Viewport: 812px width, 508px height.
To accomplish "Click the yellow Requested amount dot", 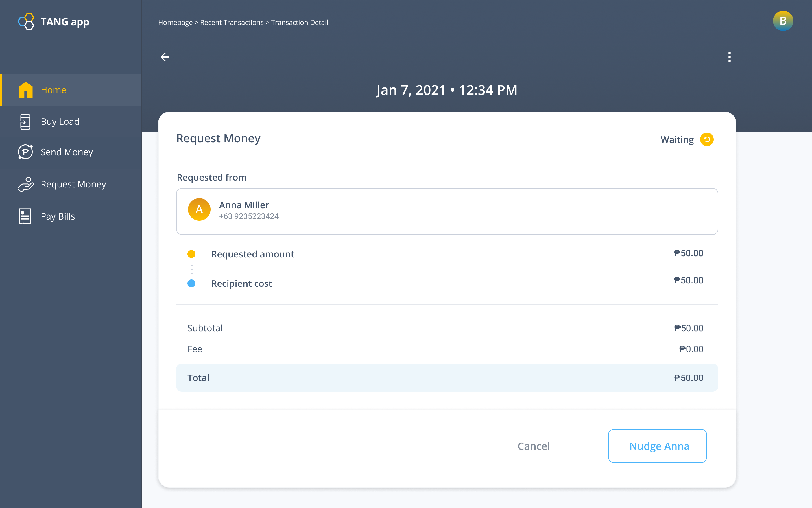I will 191,254.
